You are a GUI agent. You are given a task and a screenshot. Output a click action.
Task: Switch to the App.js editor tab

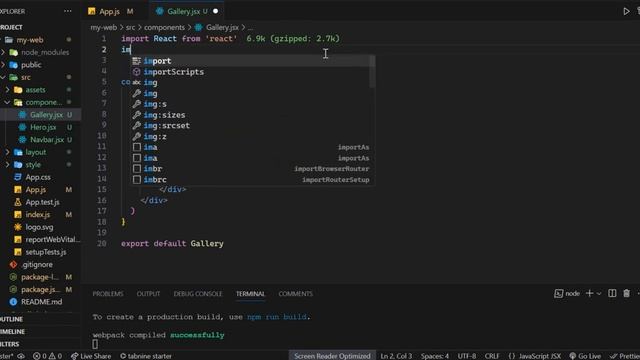click(x=110, y=11)
